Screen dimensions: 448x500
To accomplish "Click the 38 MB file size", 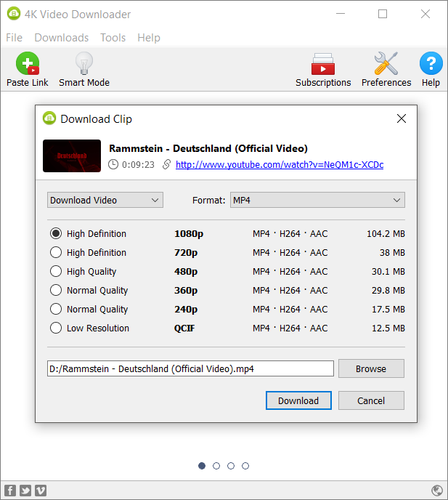I will tap(392, 253).
